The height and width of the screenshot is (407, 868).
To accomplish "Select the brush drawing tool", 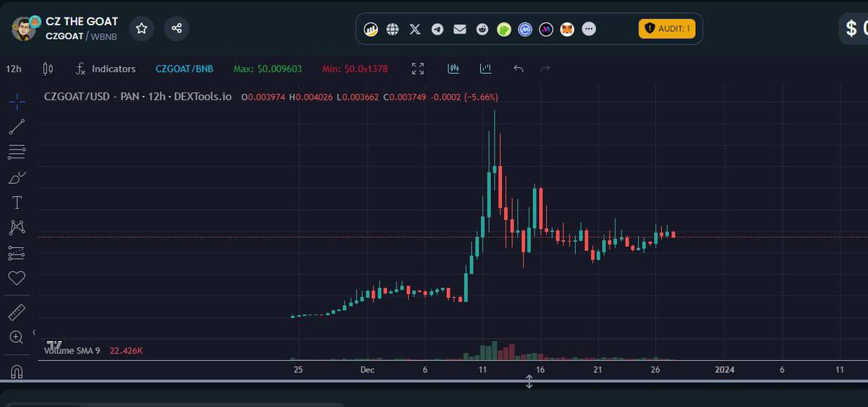I will tap(17, 177).
